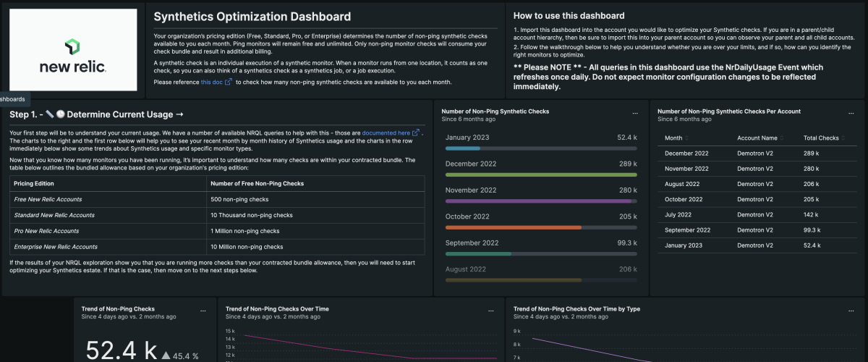The height and width of the screenshot is (362, 868).
Task: Open options menu for Checks Per Account table
Action: point(851,114)
